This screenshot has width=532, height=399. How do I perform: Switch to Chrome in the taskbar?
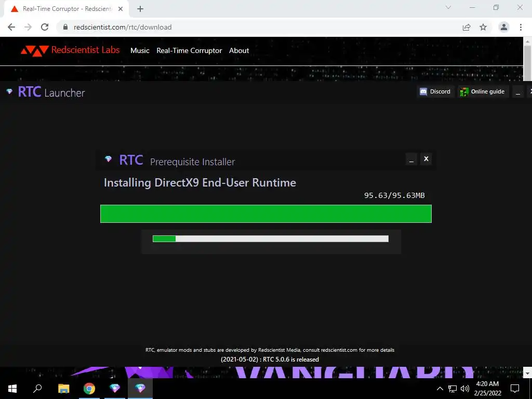[89, 389]
